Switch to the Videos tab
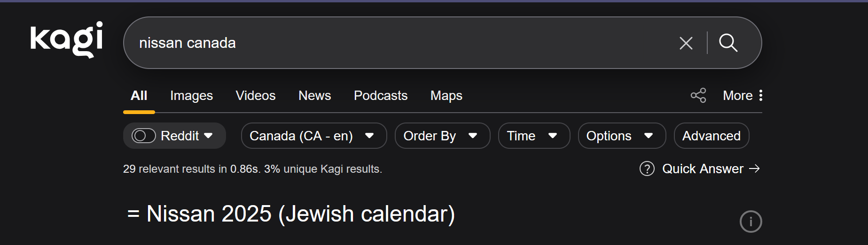The width and height of the screenshot is (868, 245). (255, 95)
